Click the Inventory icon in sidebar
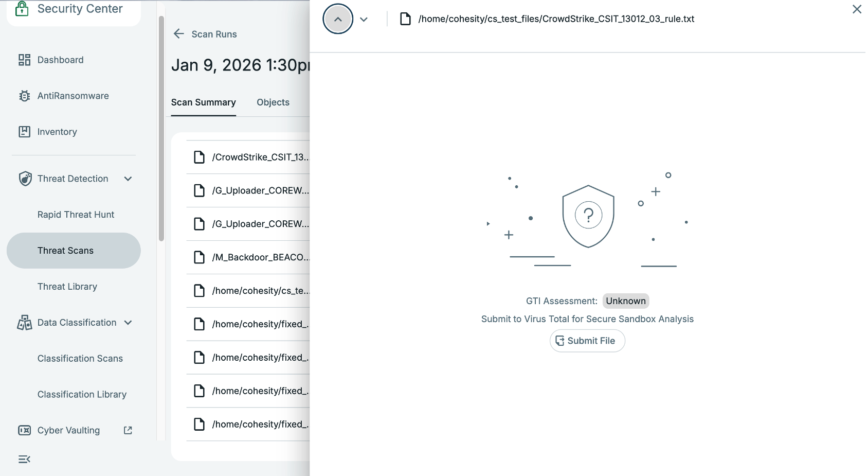The width and height of the screenshot is (868, 476). 24,132
